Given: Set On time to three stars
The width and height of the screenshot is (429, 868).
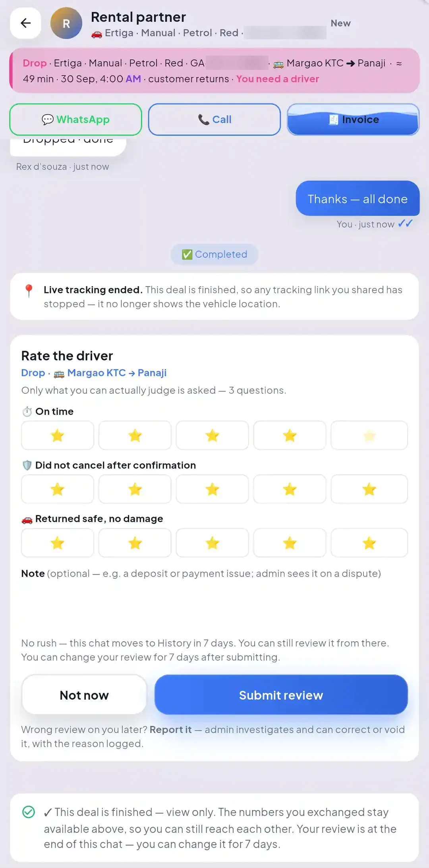Looking at the screenshot, I should 213,435.
